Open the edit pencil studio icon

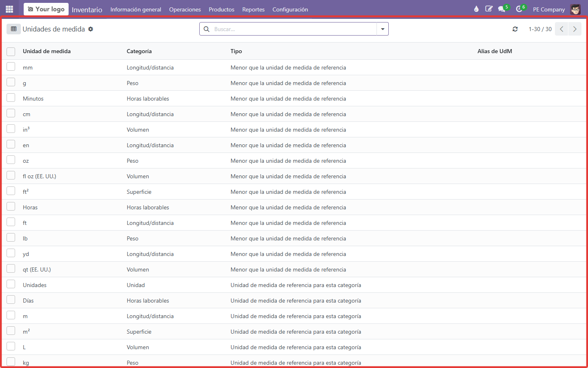click(489, 9)
